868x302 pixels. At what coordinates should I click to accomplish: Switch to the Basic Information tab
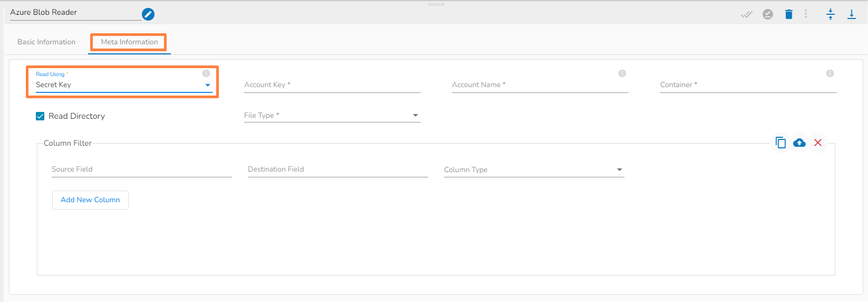pyautogui.click(x=46, y=42)
